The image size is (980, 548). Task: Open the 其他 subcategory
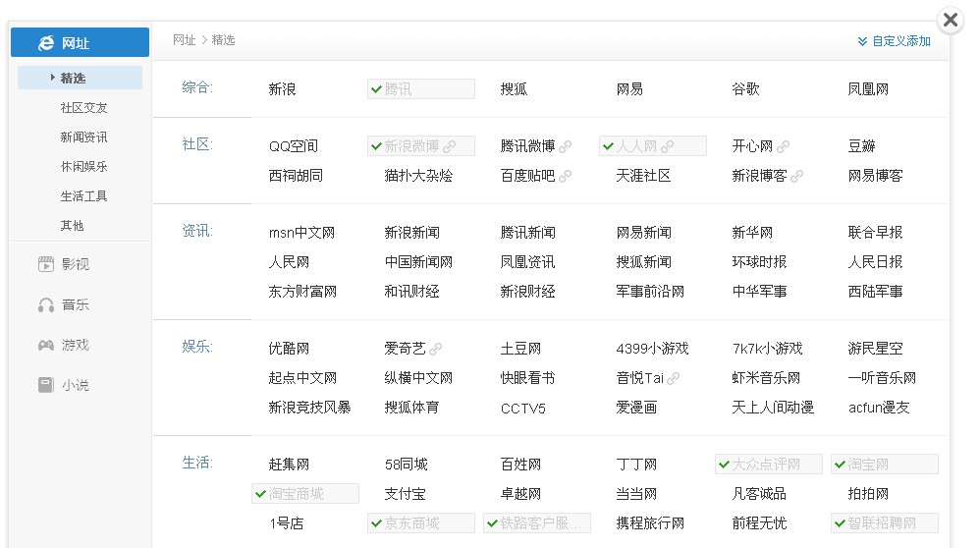(x=72, y=226)
